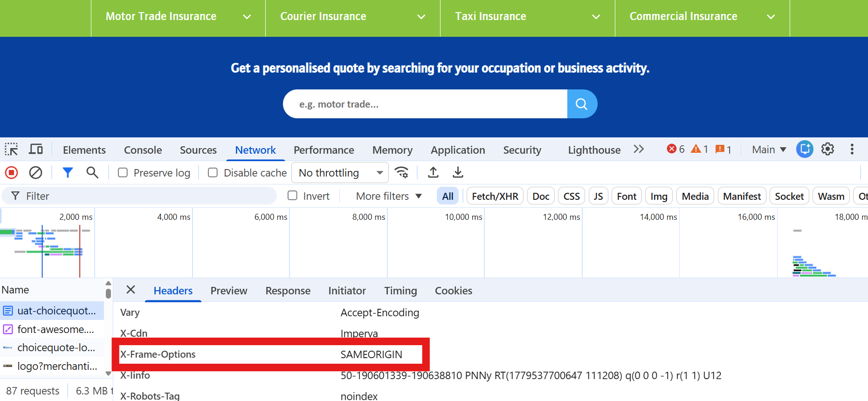Open the Memory tab
The height and width of the screenshot is (401, 868).
tap(393, 150)
